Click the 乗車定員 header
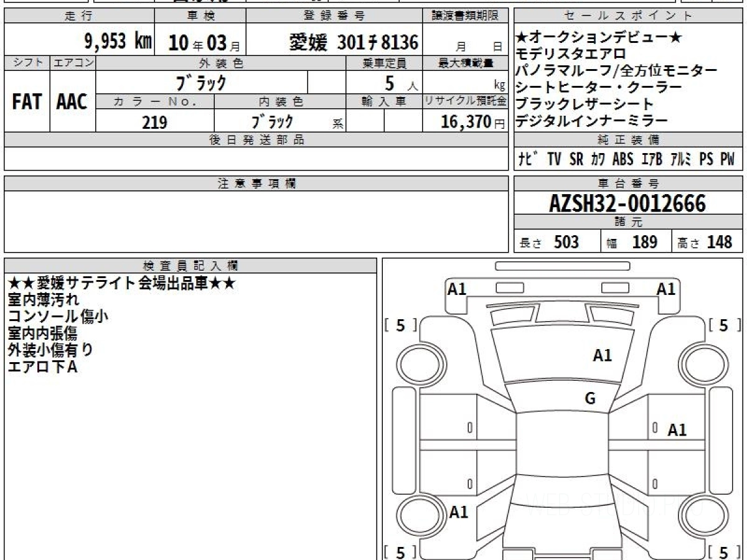The height and width of the screenshot is (560, 747). [x=384, y=63]
